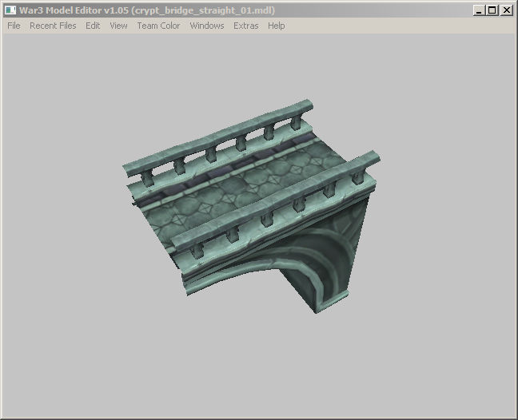Open the View menu
518x420 pixels.
(x=118, y=26)
